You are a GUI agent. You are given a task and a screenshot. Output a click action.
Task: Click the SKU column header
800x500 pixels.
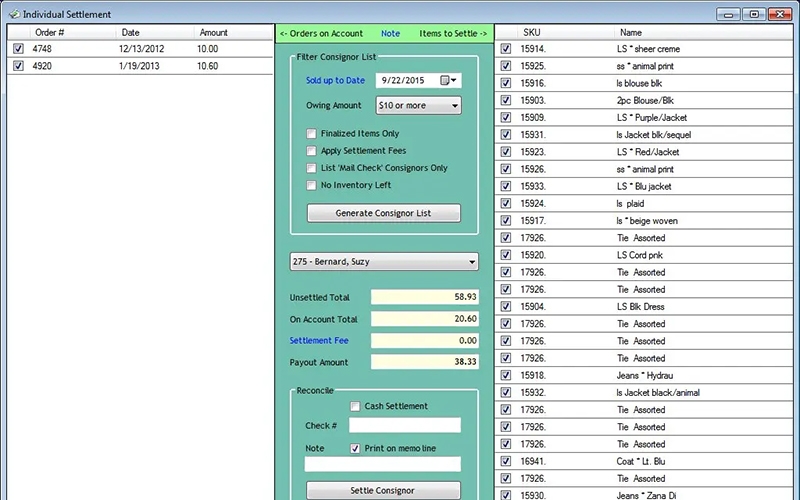[x=531, y=33]
